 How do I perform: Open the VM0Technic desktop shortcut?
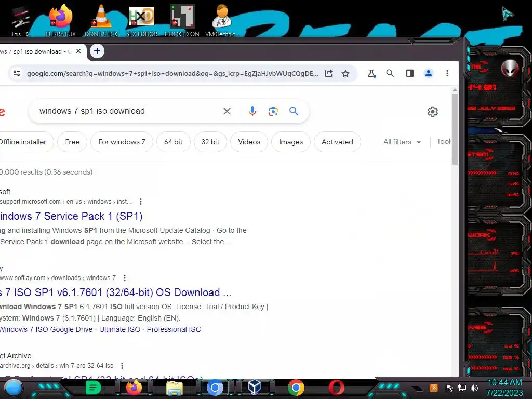[222, 21]
